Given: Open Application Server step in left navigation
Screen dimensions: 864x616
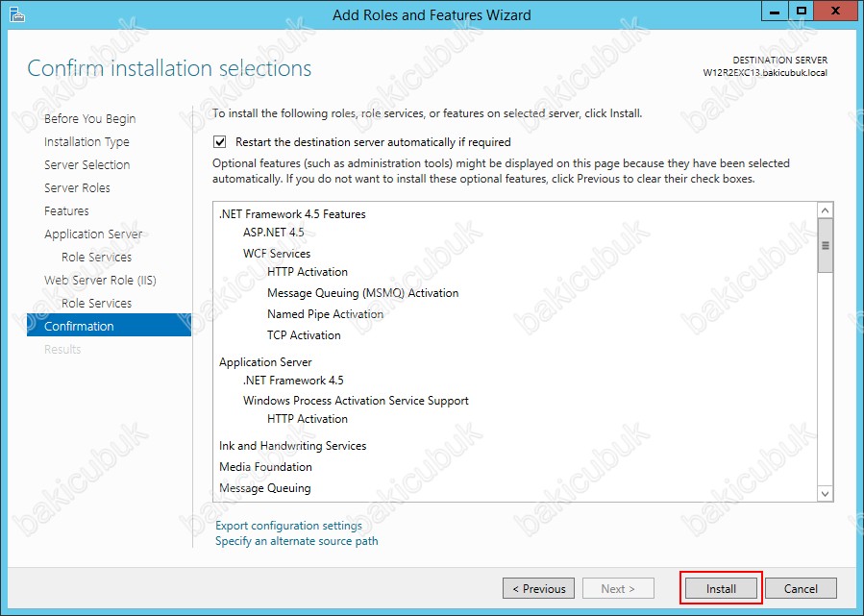Looking at the screenshot, I should [x=93, y=234].
